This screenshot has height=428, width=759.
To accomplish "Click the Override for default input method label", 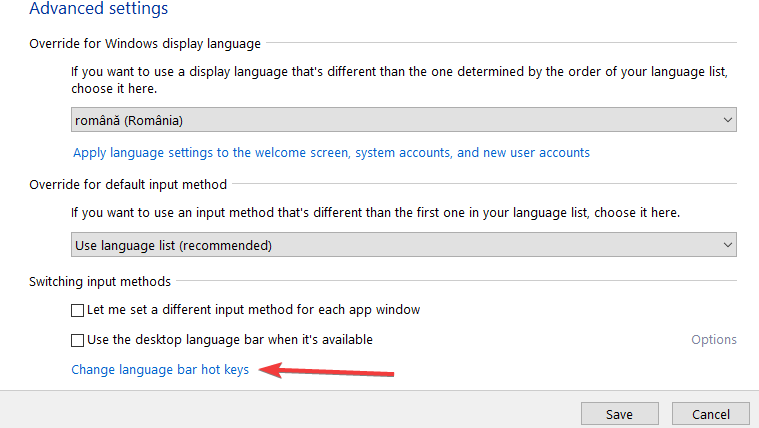I will point(128,184).
